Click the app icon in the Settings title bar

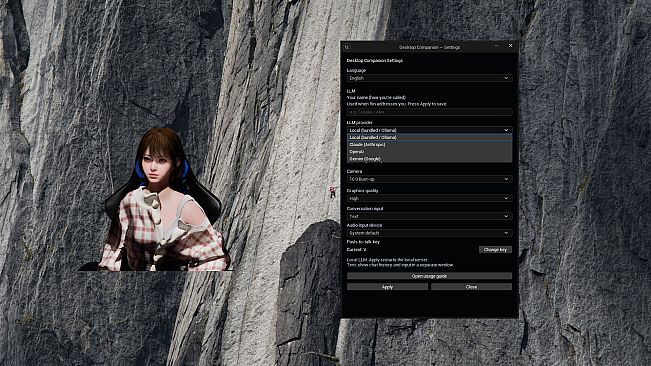click(x=347, y=47)
